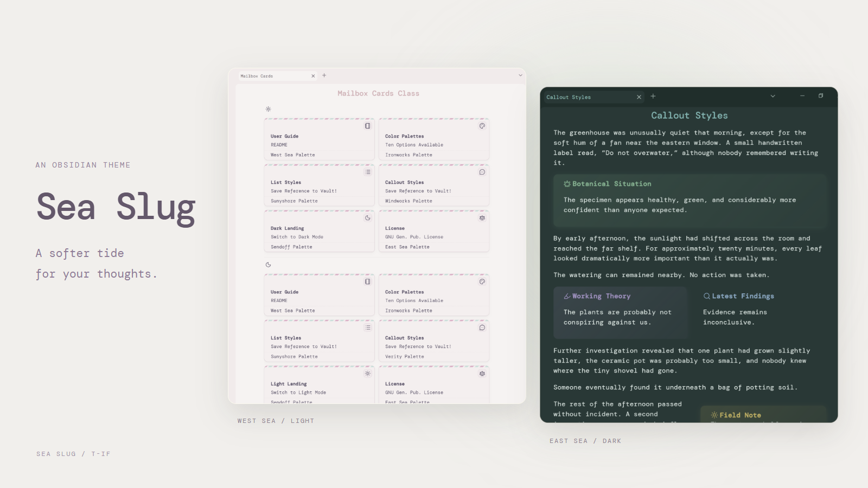Click the notebook icon on the User Guide card under the moon heading
The width and height of the screenshot is (868, 488).
pyautogui.click(x=368, y=281)
